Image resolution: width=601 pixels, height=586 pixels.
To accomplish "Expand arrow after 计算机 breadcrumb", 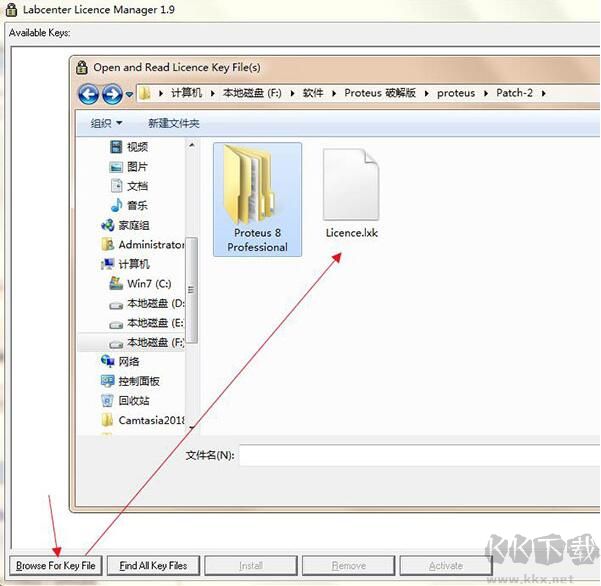I will 213,94.
